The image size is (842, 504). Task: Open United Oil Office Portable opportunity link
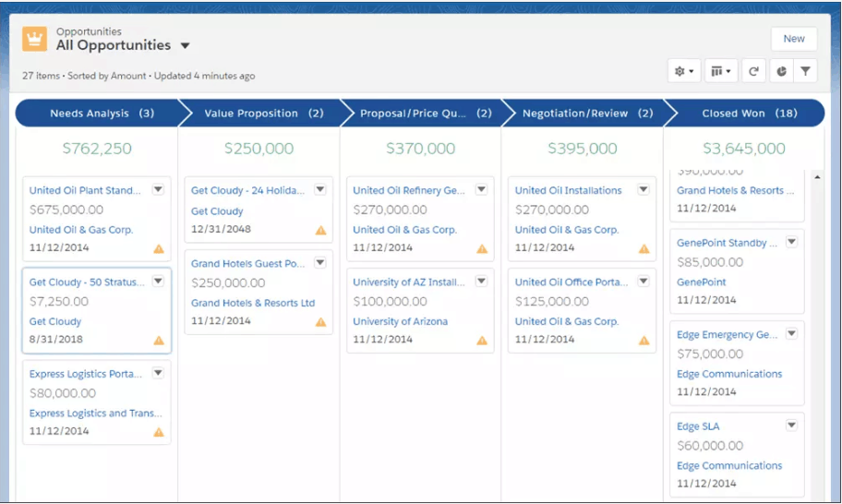coord(571,282)
